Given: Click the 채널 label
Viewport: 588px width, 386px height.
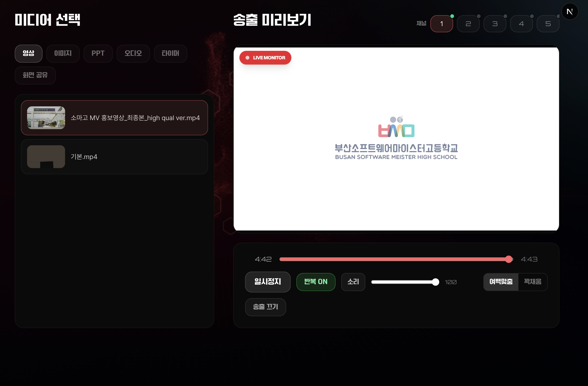Looking at the screenshot, I should [421, 24].
